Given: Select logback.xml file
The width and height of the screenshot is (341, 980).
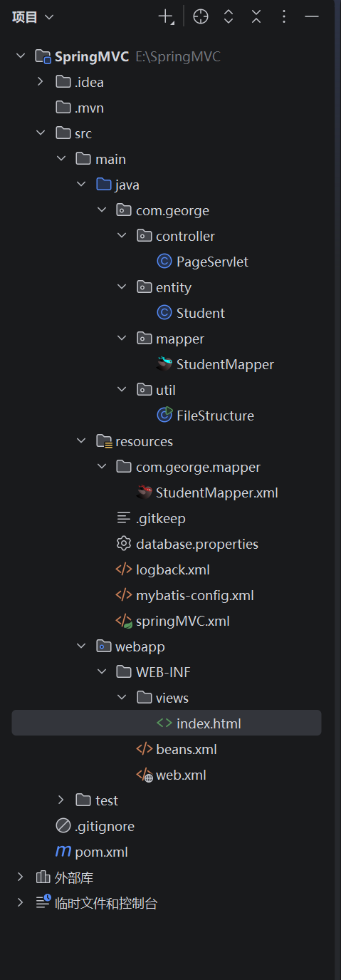Looking at the screenshot, I should [173, 569].
